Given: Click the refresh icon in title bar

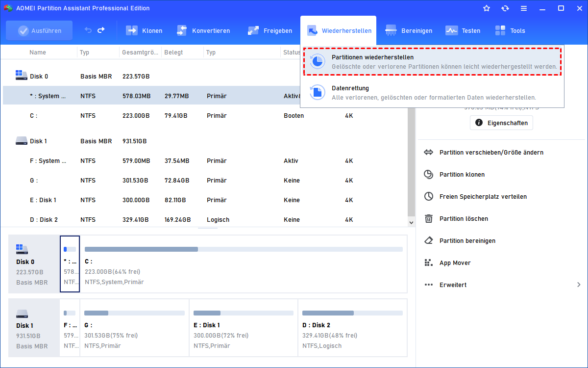Looking at the screenshot, I should point(505,8).
